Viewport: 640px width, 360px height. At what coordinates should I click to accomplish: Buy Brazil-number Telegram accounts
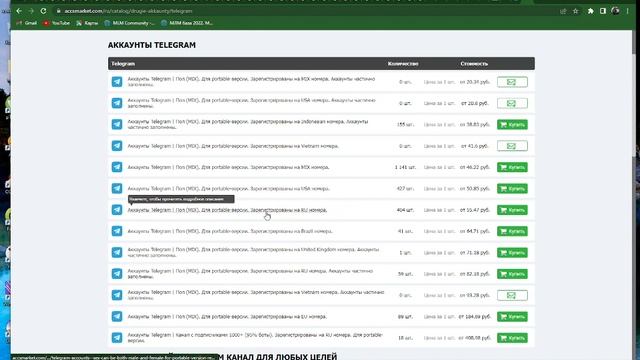click(512, 231)
